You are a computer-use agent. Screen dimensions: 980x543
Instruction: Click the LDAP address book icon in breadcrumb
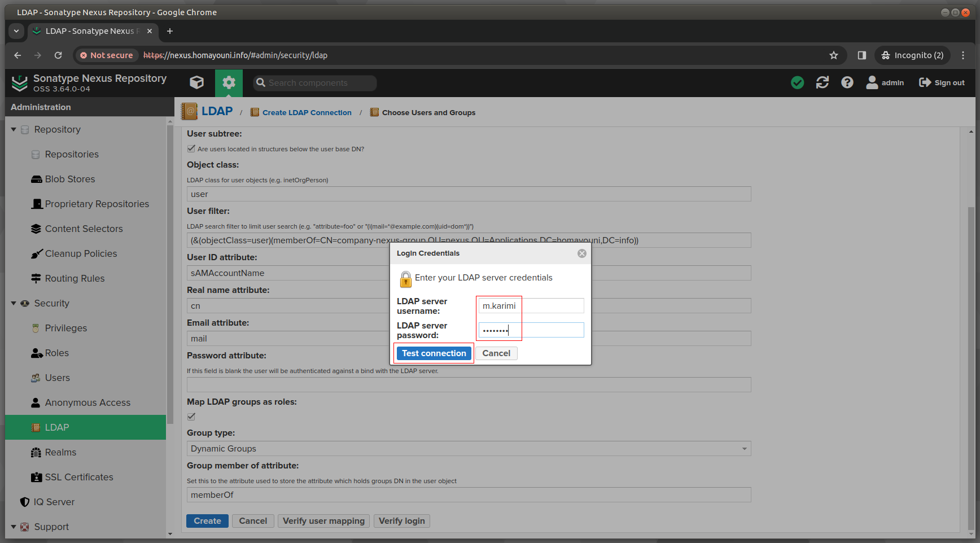[189, 111]
